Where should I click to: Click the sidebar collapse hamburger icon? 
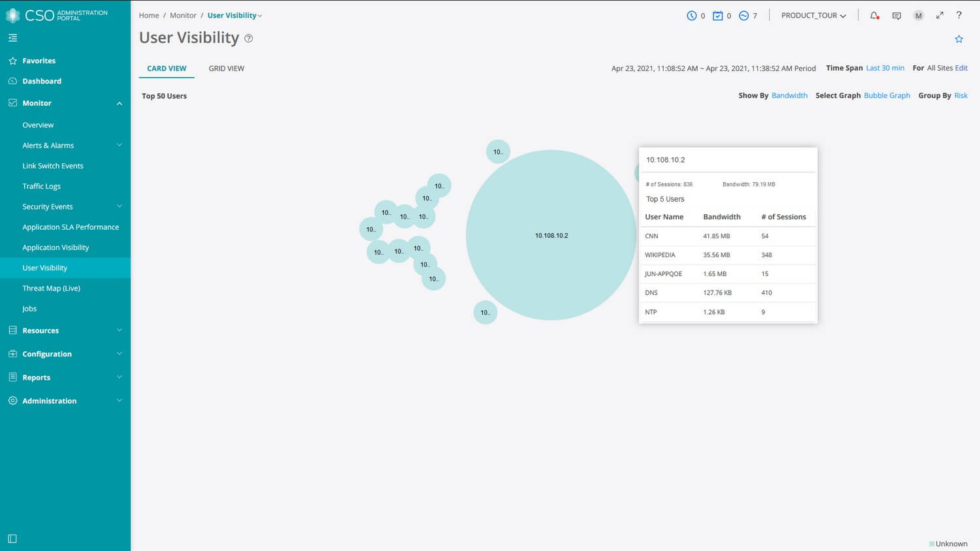pyautogui.click(x=12, y=37)
